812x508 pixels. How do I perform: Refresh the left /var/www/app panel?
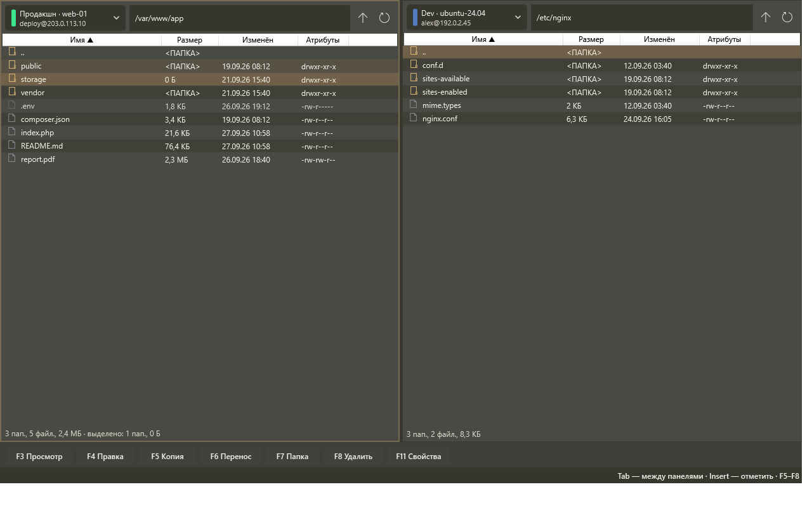[x=384, y=18]
